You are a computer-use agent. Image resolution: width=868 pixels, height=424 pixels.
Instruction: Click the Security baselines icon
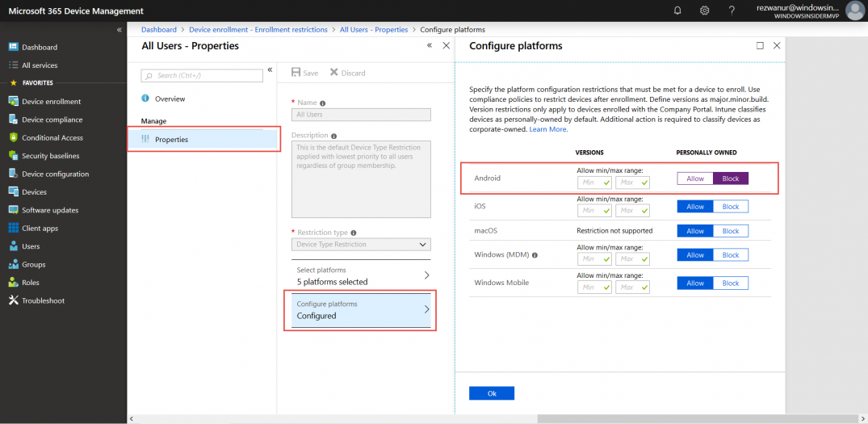(x=13, y=156)
